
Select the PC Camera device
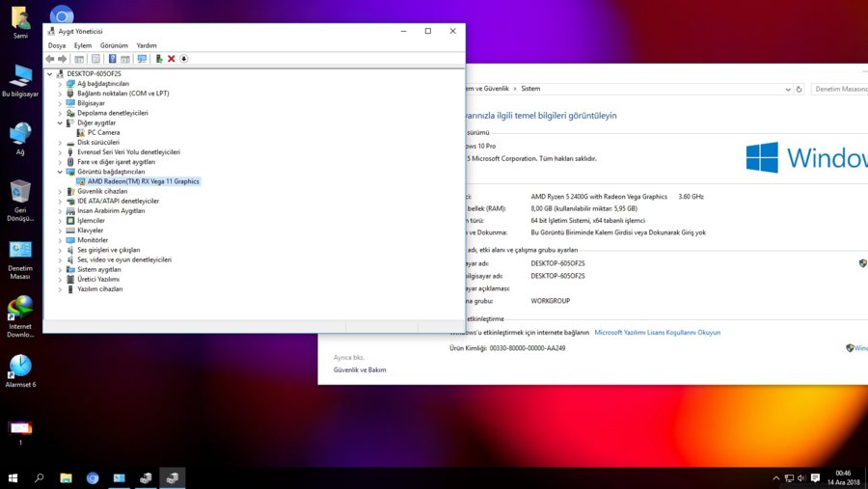tap(103, 132)
